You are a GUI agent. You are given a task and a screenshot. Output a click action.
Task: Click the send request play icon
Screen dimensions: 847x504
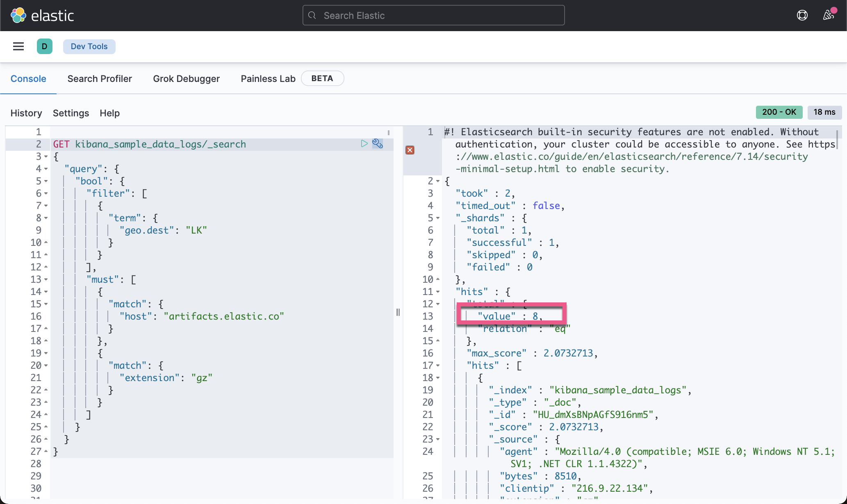364,144
